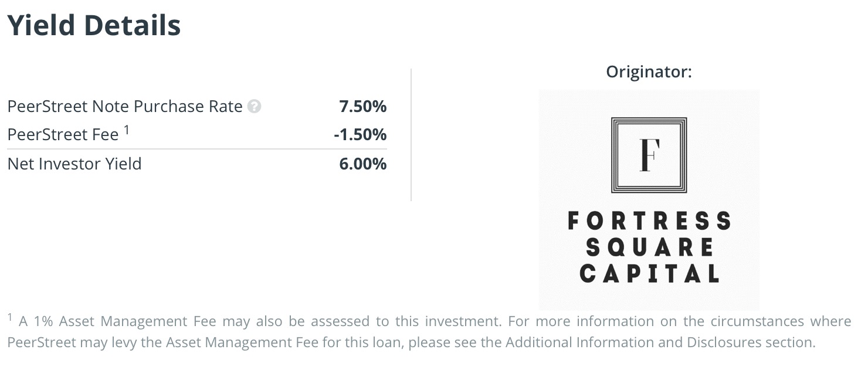
Task: Click the divider line under PeerStreet Fee row
Action: pyautogui.click(x=197, y=150)
